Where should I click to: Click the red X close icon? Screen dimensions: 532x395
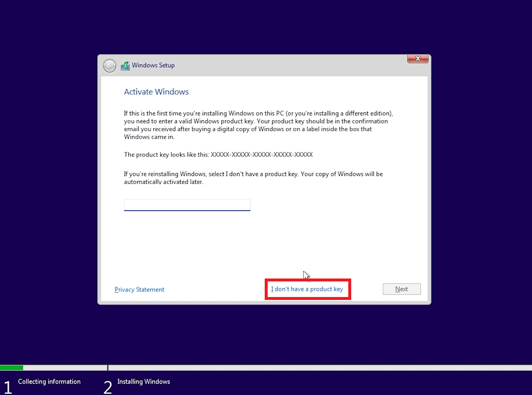tap(417, 58)
